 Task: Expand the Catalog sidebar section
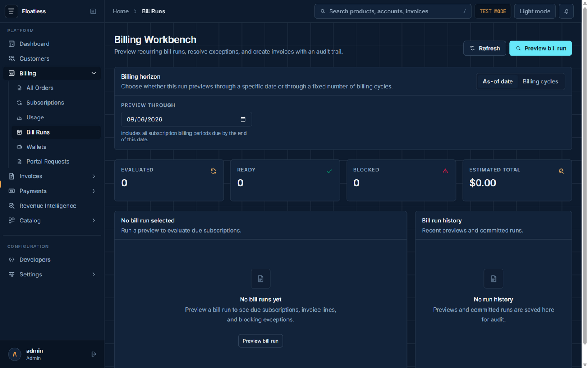52,220
